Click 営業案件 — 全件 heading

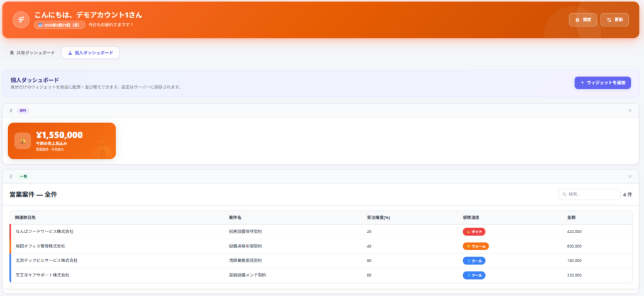33,195
